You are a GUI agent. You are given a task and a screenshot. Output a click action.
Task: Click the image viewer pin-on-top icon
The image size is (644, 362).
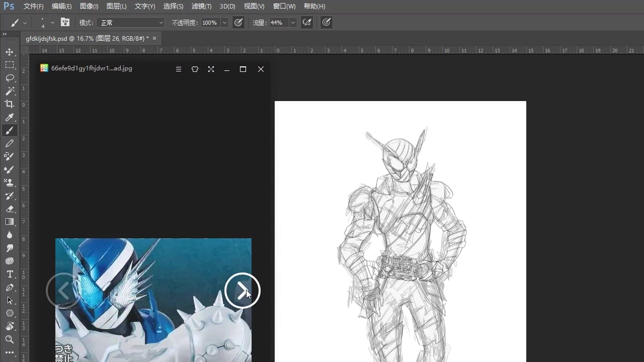point(195,69)
